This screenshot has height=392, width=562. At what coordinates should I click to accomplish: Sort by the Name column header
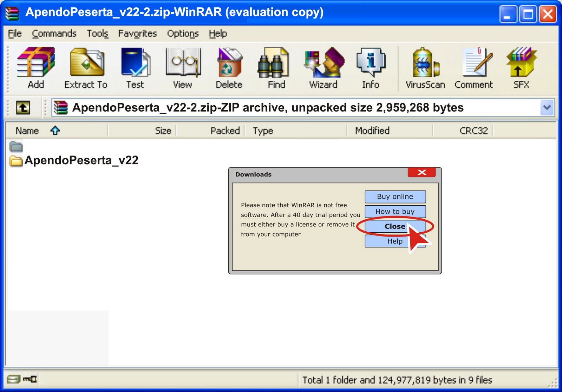pos(27,131)
